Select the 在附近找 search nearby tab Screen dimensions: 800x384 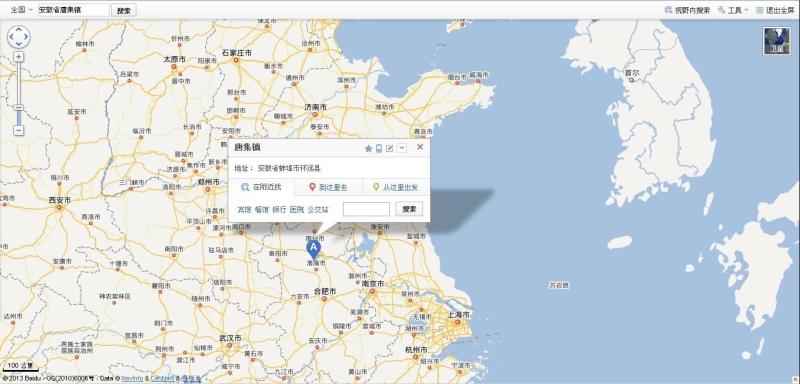click(x=261, y=187)
